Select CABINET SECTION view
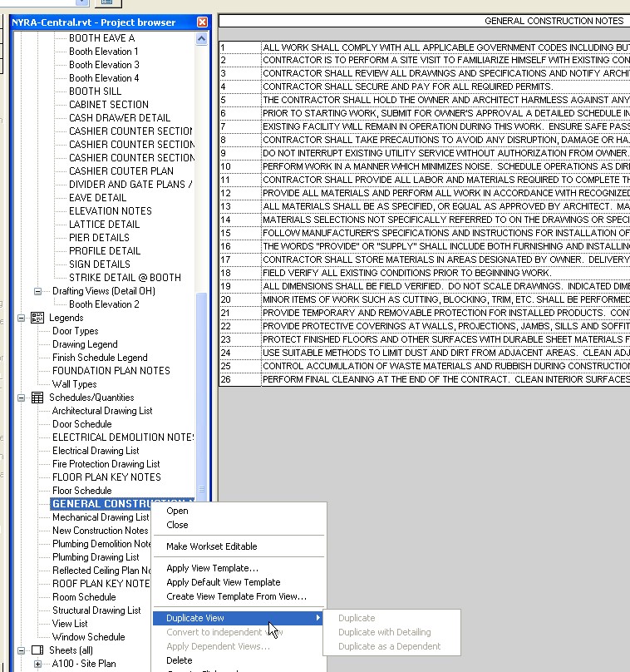The width and height of the screenshot is (630, 672). click(109, 105)
